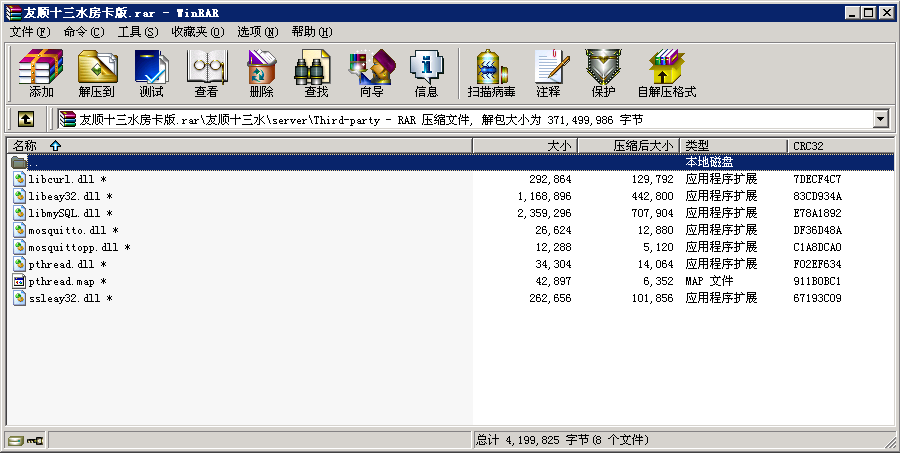The image size is (900, 453).
Task: Start 扫描病毒 virus scan tool
Action: click(491, 74)
